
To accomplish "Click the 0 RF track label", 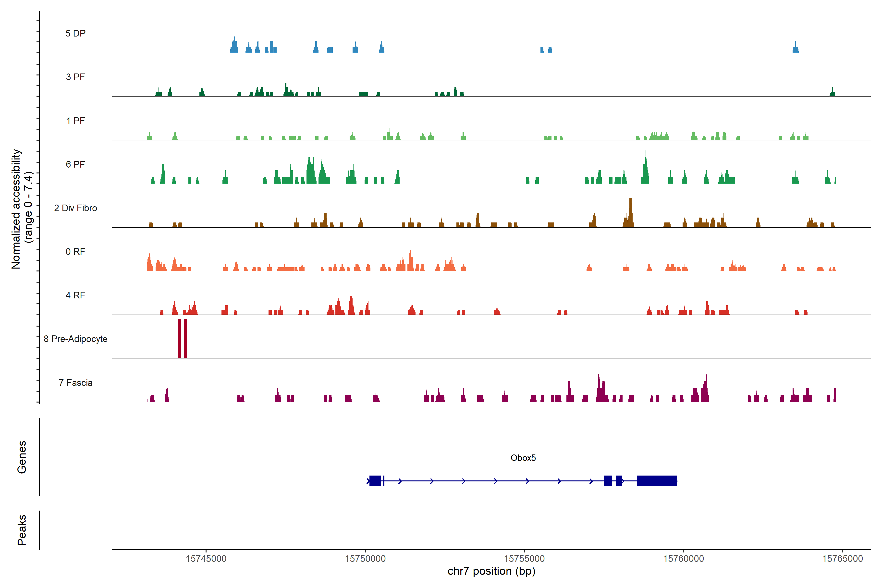I will pos(75,252).
